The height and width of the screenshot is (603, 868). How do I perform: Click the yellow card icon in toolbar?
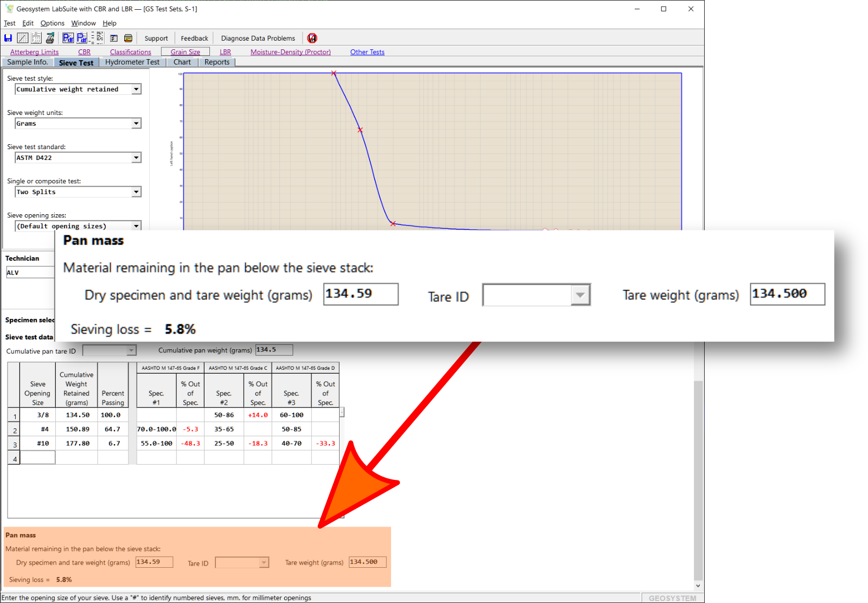(x=128, y=39)
